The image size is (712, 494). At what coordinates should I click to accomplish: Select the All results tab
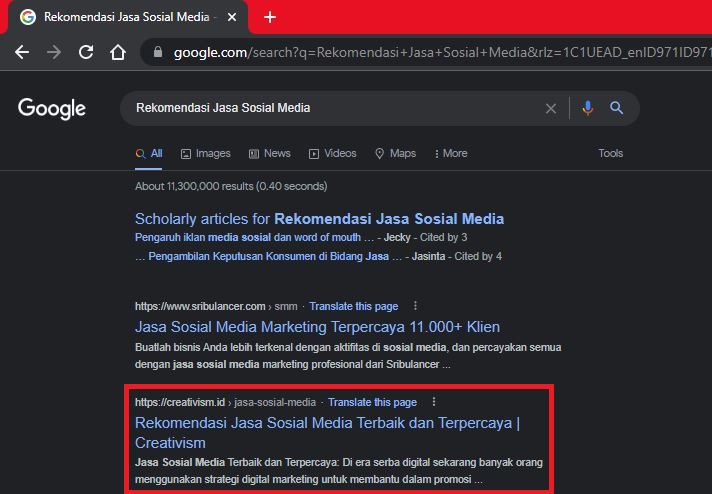click(x=148, y=153)
